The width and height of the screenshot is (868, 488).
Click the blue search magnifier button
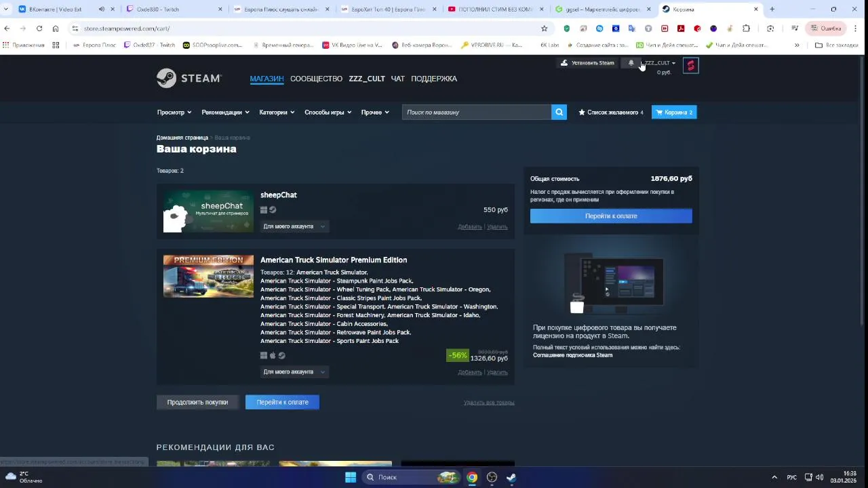[x=559, y=113]
